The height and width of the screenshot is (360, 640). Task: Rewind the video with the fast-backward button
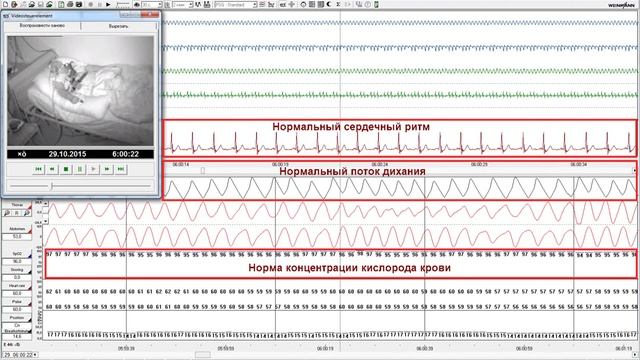point(52,169)
